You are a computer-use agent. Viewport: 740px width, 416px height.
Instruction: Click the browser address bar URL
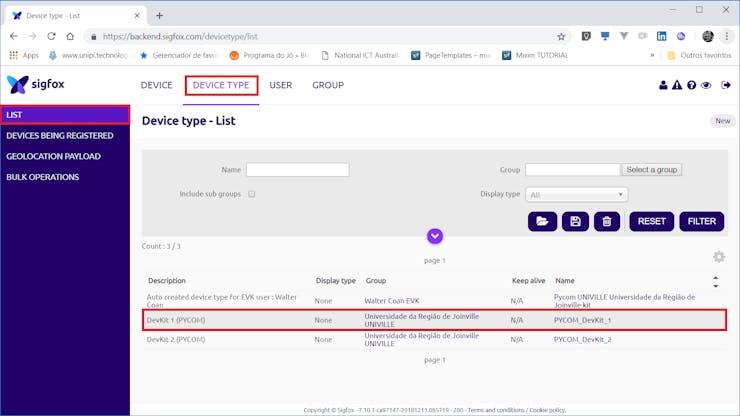[180, 36]
